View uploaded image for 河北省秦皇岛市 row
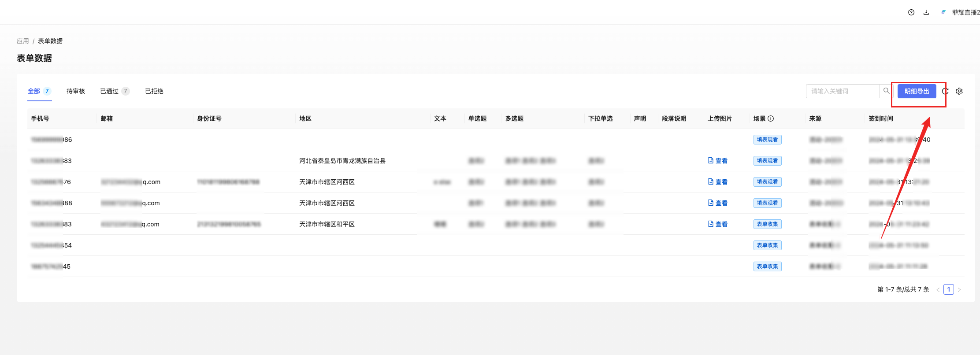Screen dimensions: 980x355 tap(718, 161)
